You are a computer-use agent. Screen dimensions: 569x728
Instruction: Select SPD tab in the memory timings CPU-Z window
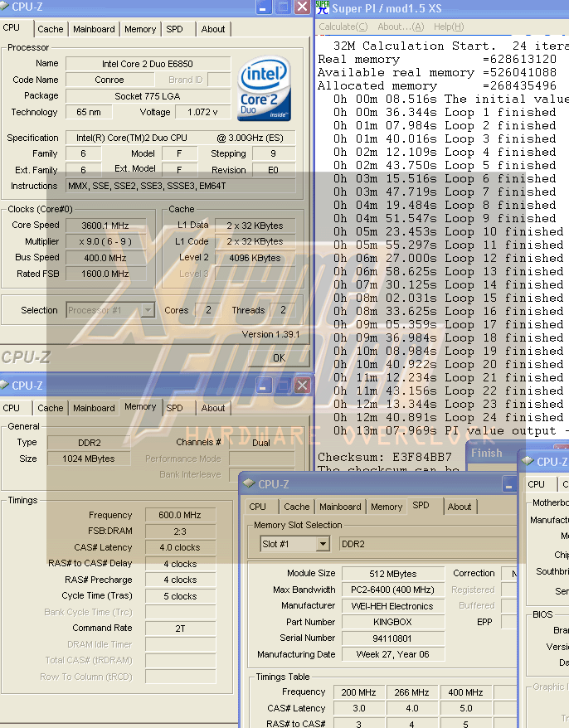(x=174, y=408)
